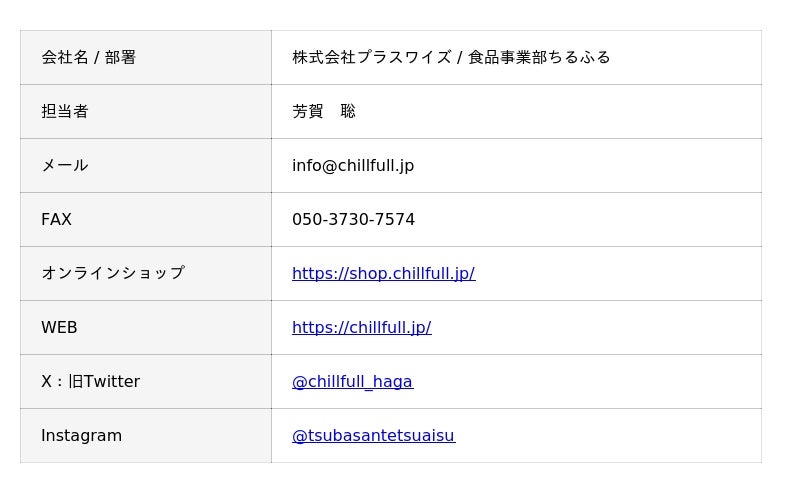This screenshot has height=493, width=800.
Task: Open the shop.chillfull.jp online shop link
Action: 383,273
